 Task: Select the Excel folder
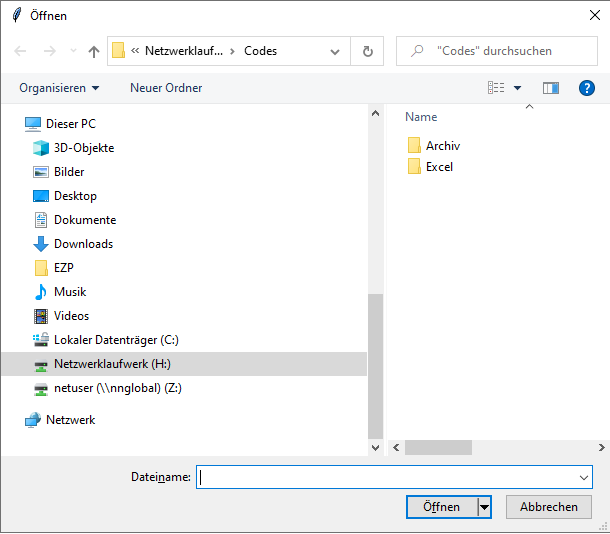point(439,167)
